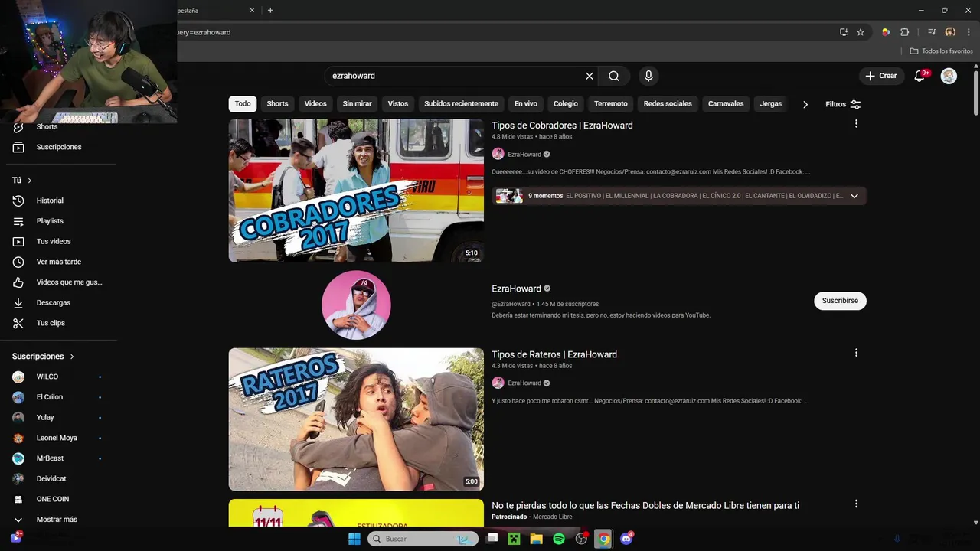980x551 pixels.
Task: Open Todos los favoritos bookmarks folder
Action: click(x=942, y=51)
